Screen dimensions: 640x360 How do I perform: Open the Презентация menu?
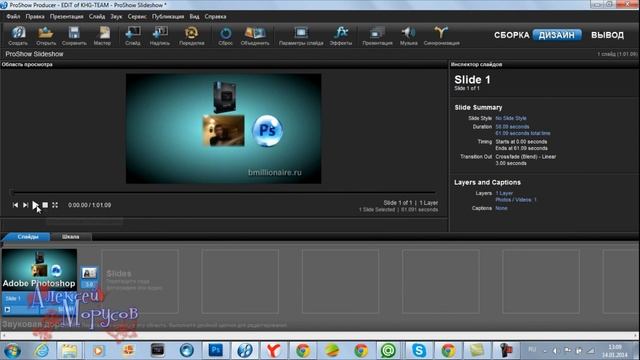pos(67,17)
